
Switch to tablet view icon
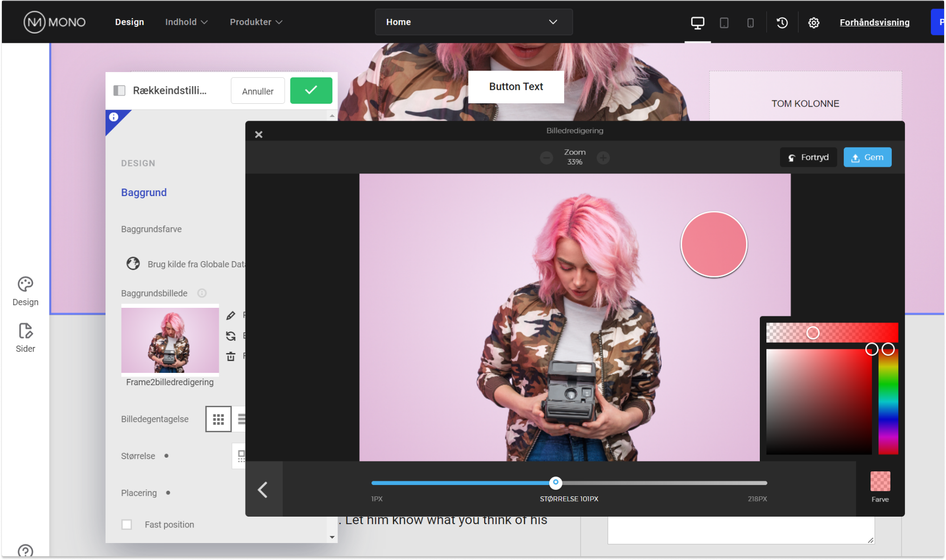click(724, 23)
